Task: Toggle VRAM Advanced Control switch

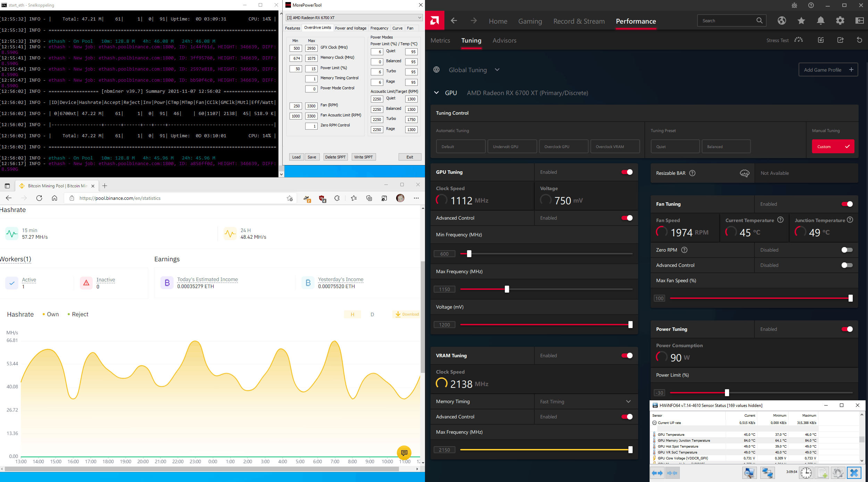Action: [x=627, y=417]
